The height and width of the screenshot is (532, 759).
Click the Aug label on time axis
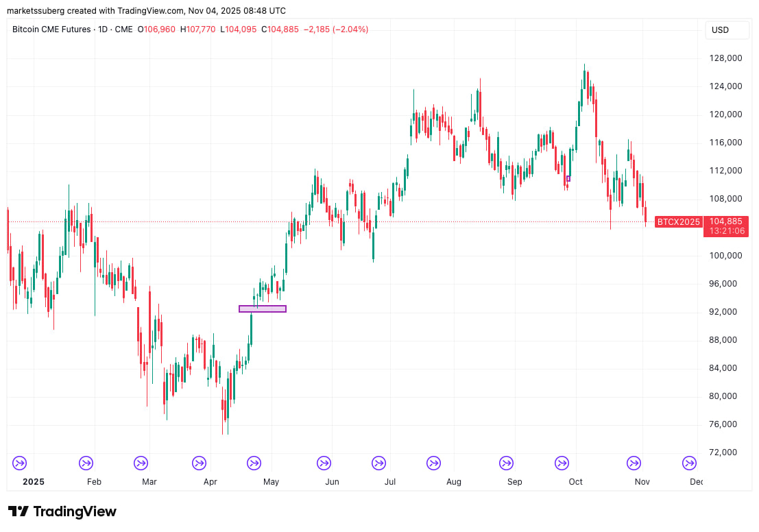coord(453,482)
